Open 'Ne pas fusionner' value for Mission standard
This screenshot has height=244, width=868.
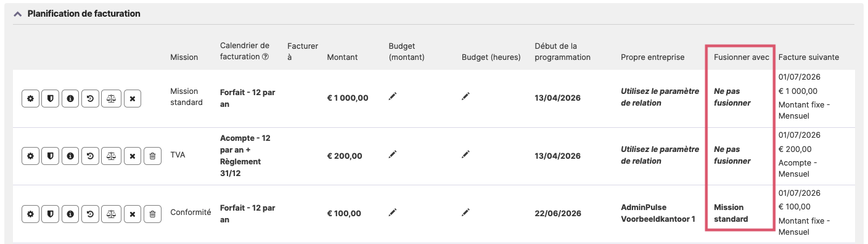click(732, 97)
